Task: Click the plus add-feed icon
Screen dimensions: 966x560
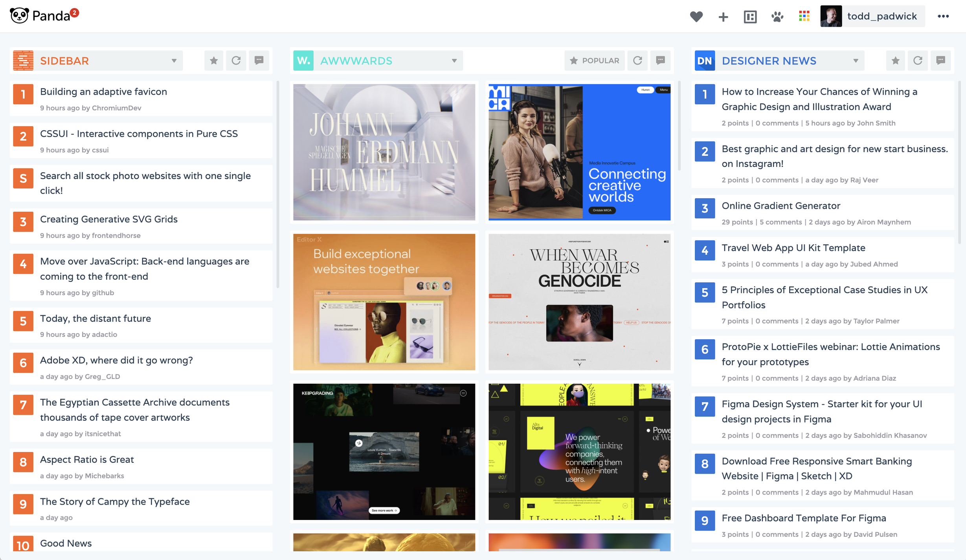Action: click(x=723, y=16)
